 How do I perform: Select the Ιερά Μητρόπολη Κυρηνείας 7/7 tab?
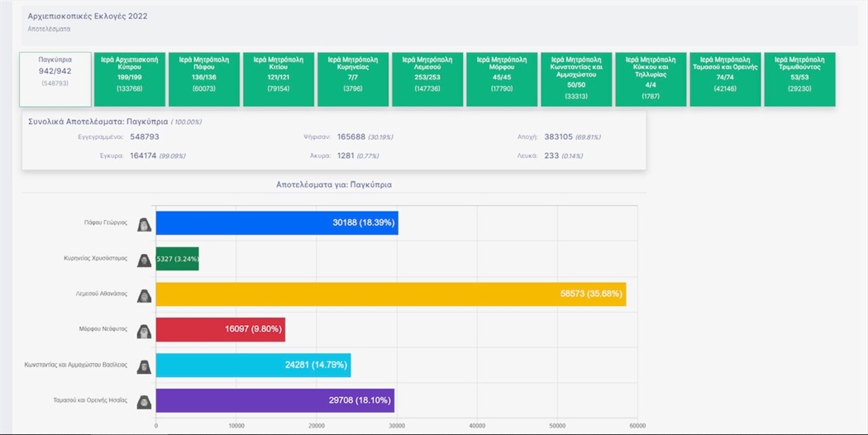pos(353,79)
